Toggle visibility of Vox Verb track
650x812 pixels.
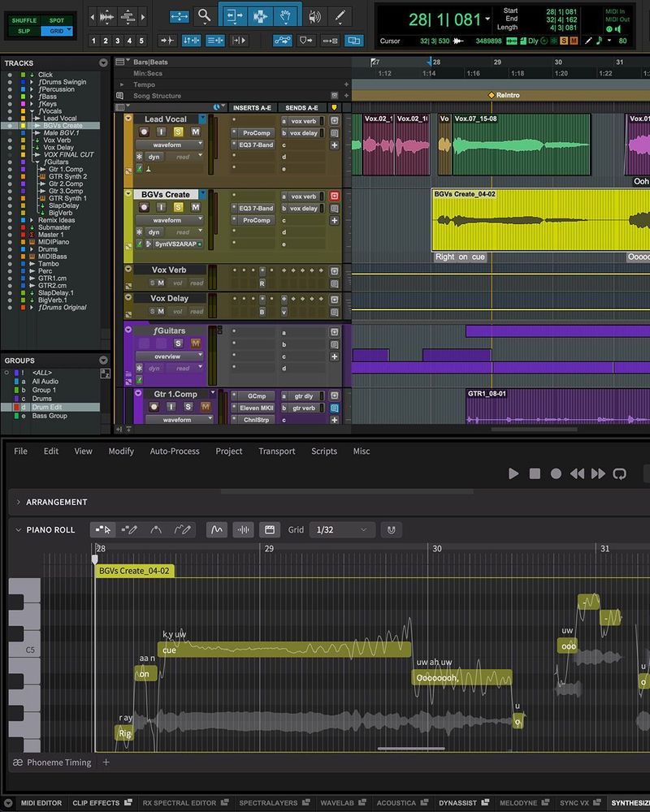(x=9, y=140)
